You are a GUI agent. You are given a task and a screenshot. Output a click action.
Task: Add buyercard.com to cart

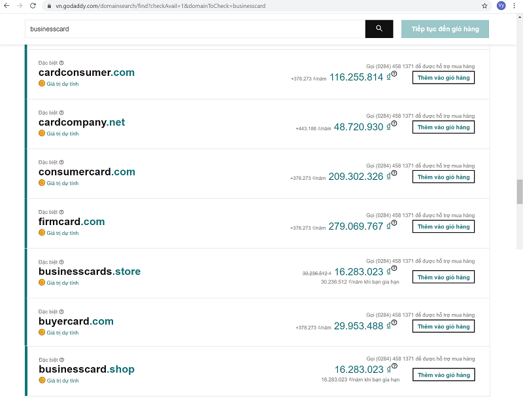[443, 326]
